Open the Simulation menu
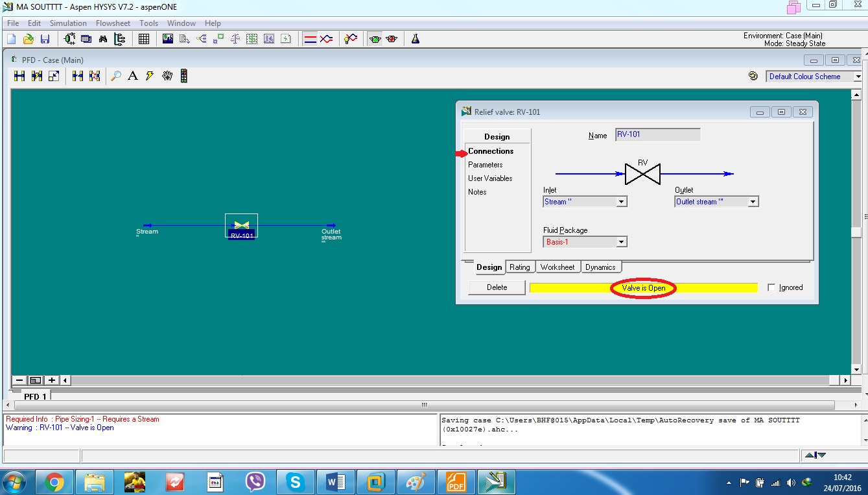Image resolution: width=868 pixels, height=495 pixels. click(68, 23)
